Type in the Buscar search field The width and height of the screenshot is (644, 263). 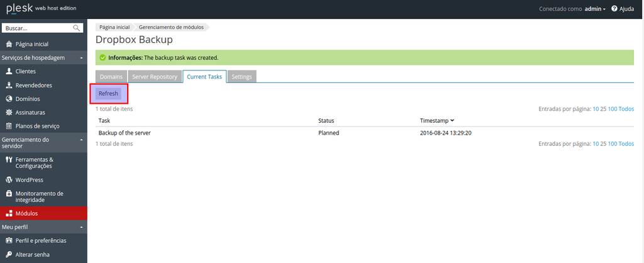coord(36,28)
